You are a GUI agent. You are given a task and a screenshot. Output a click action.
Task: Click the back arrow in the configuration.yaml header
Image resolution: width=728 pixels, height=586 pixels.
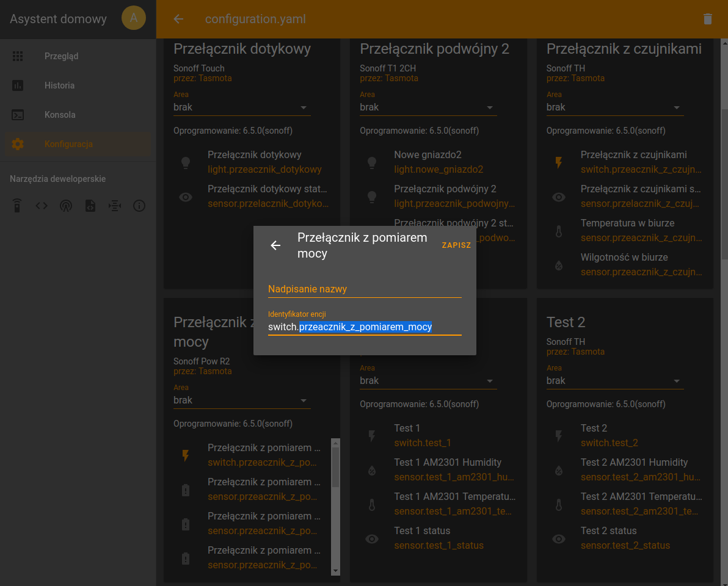pos(178,19)
